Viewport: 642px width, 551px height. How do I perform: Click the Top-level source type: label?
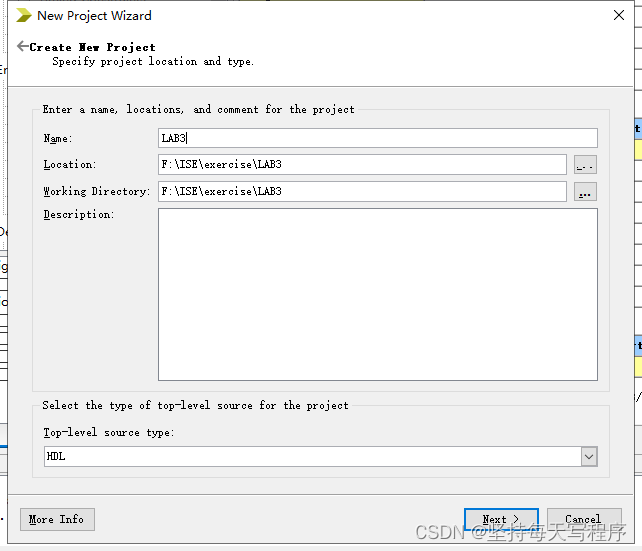point(108,432)
